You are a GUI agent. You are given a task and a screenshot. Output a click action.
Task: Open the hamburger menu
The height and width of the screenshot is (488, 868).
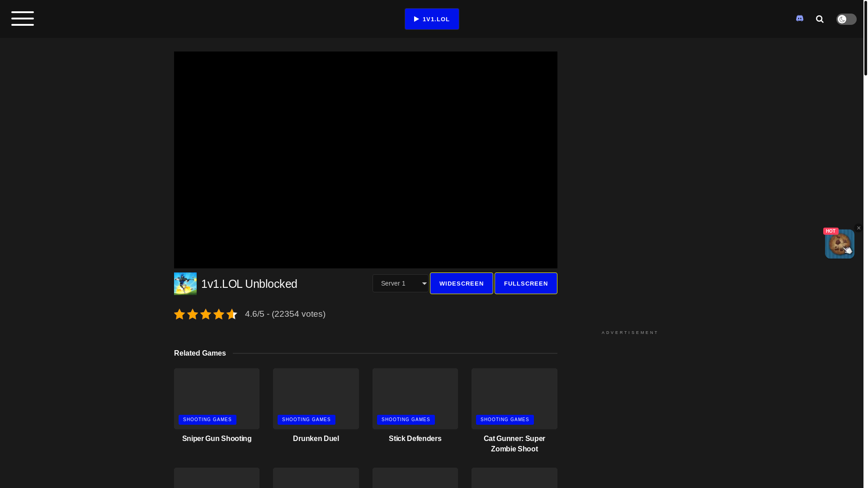[x=23, y=19]
